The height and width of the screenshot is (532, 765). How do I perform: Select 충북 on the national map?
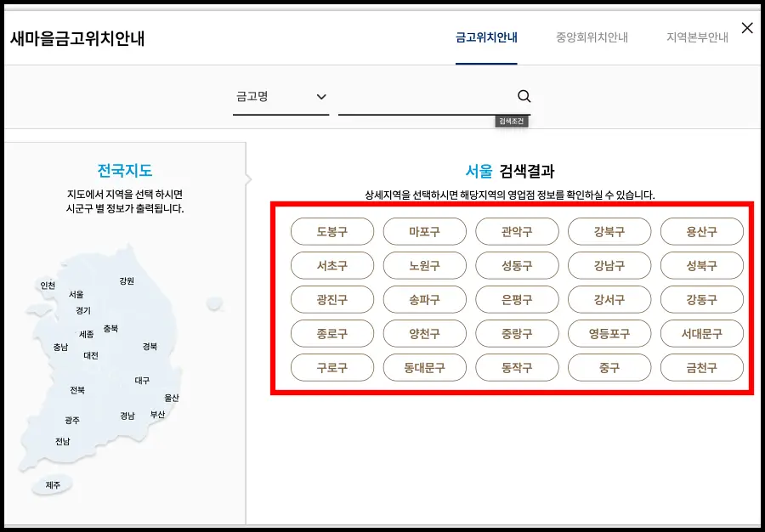(x=110, y=328)
